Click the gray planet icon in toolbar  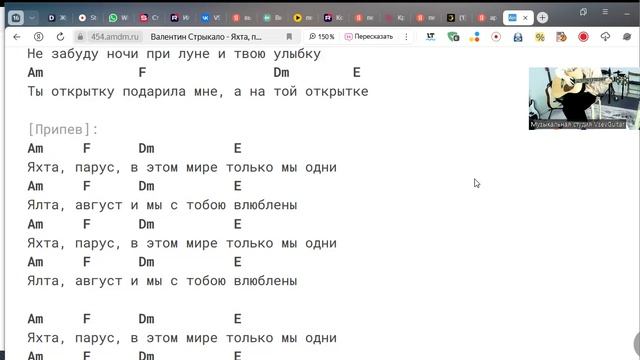(x=627, y=37)
